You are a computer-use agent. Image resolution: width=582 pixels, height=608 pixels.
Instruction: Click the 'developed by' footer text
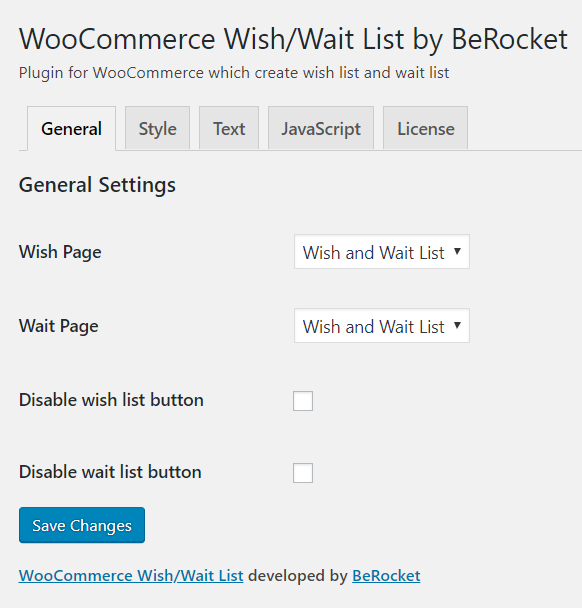coord(298,576)
